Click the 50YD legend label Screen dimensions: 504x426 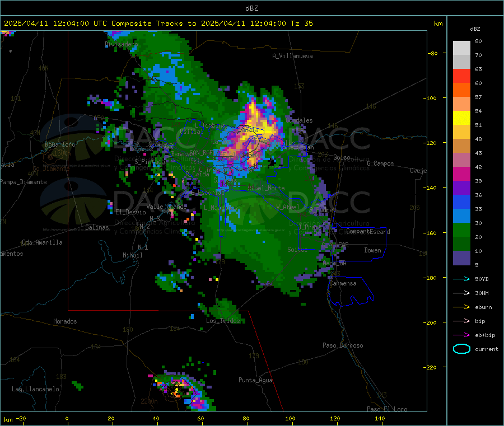tap(482, 279)
